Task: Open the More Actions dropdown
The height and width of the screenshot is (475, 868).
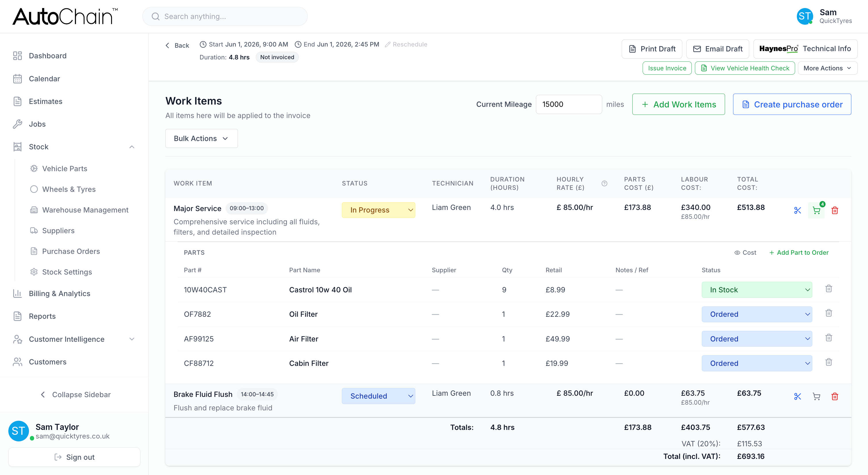Action: 828,68
